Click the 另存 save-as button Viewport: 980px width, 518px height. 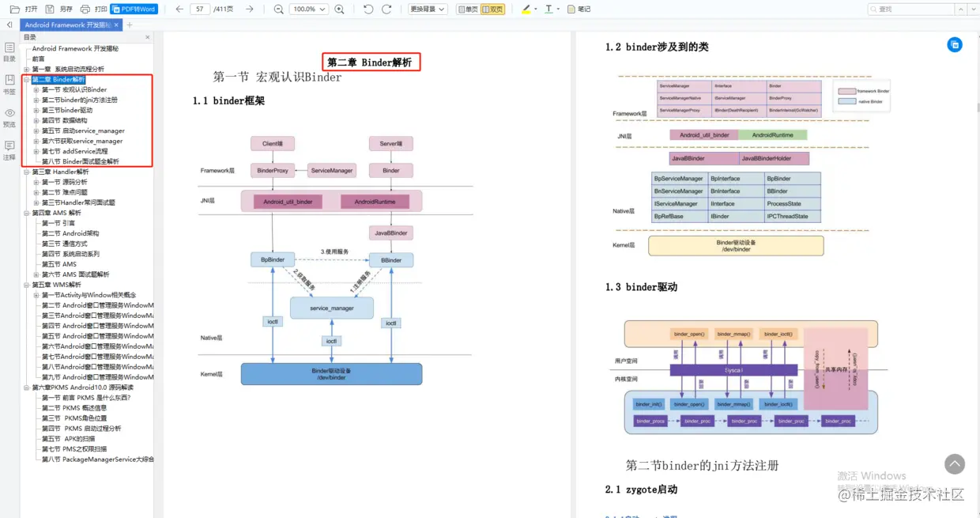59,9
